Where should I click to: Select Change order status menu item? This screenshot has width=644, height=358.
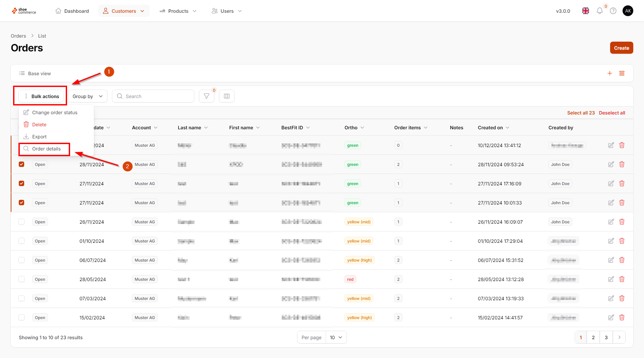coord(55,113)
